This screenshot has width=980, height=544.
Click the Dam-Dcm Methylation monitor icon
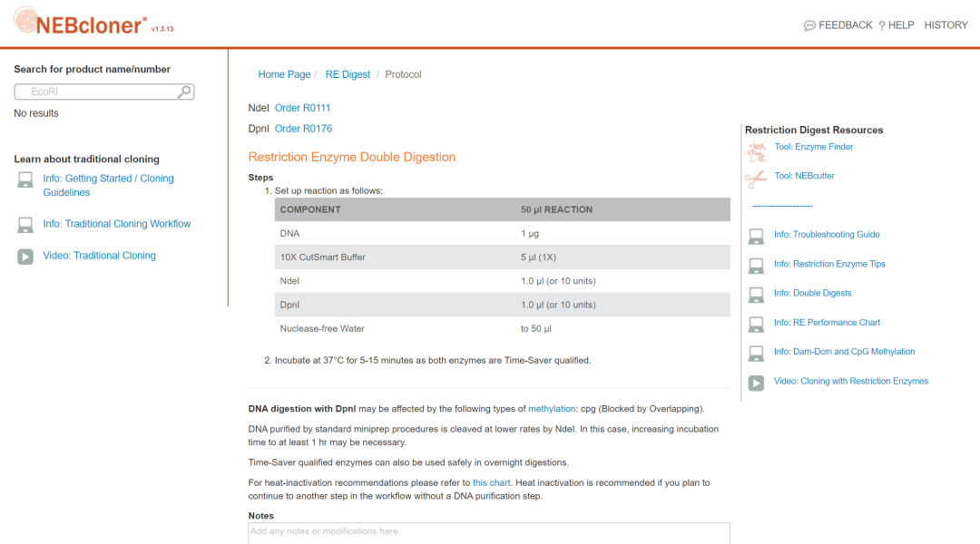tap(756, 354)
